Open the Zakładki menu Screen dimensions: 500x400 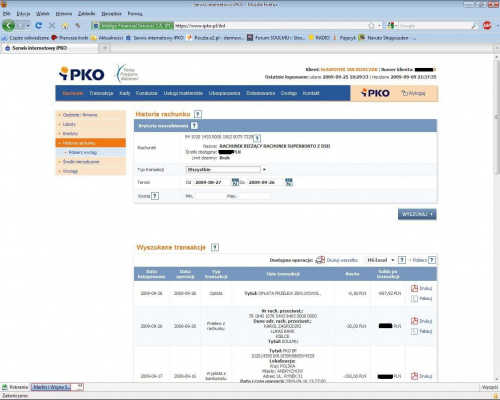tap(86, 14)
